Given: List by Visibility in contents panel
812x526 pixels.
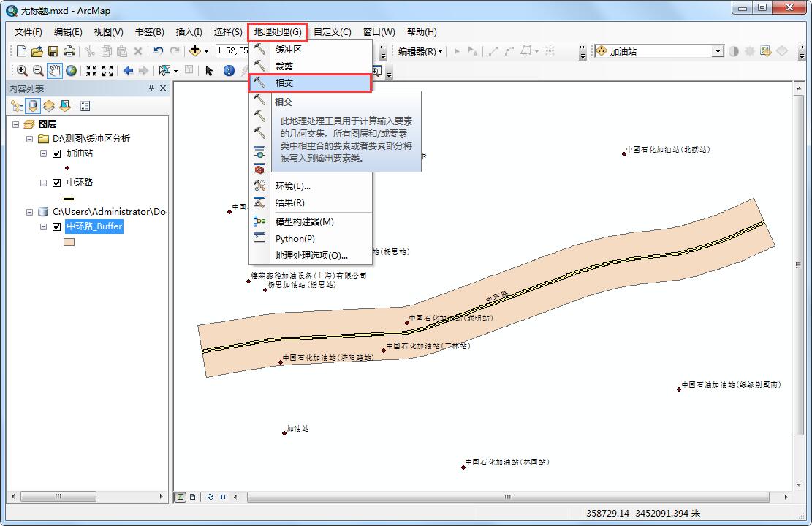Looking at the screenshot, I should 49,106.
